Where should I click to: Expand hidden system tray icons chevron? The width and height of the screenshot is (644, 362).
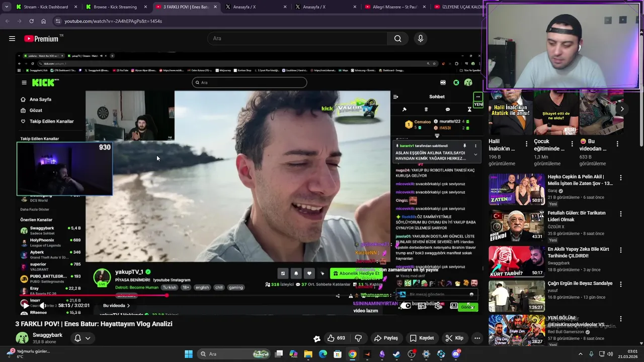[580, 354]
